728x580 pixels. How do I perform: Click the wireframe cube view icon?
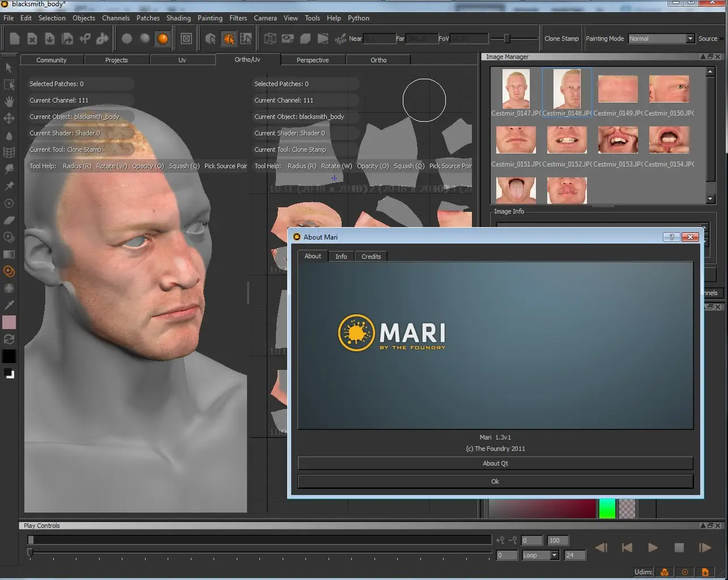coord(270,39)
